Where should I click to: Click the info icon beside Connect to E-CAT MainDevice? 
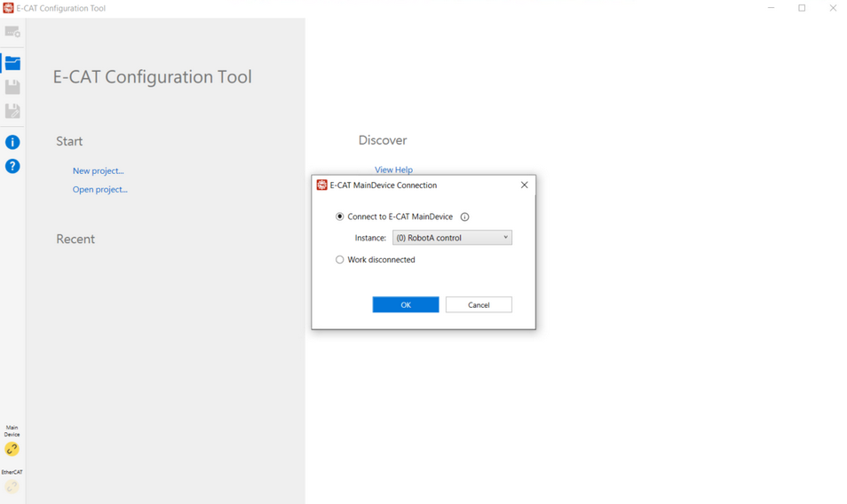(x=464, y=217)
